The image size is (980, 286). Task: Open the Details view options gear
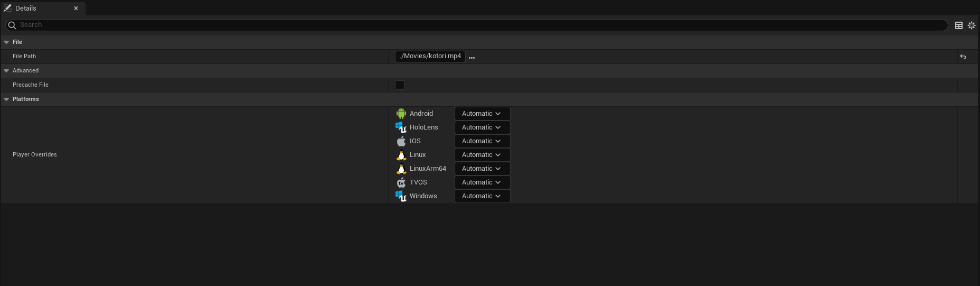[x=972, y=25]
